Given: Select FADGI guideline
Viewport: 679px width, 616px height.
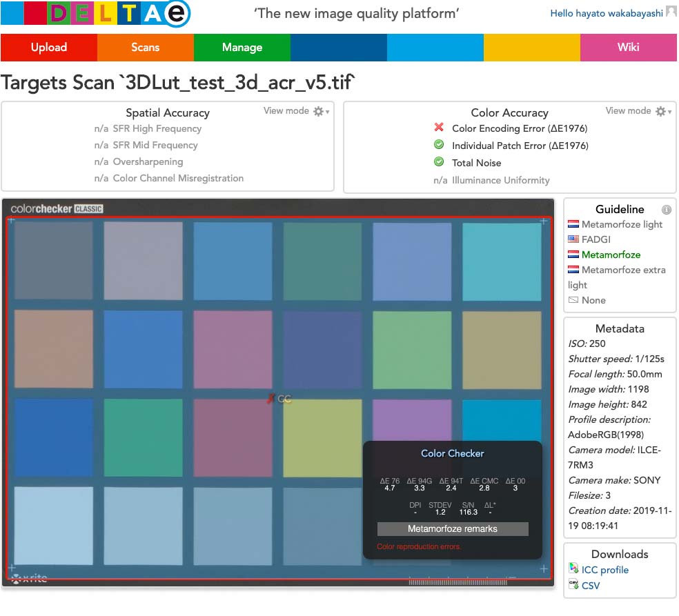Looking at the screenshot, I should (596, 239).
